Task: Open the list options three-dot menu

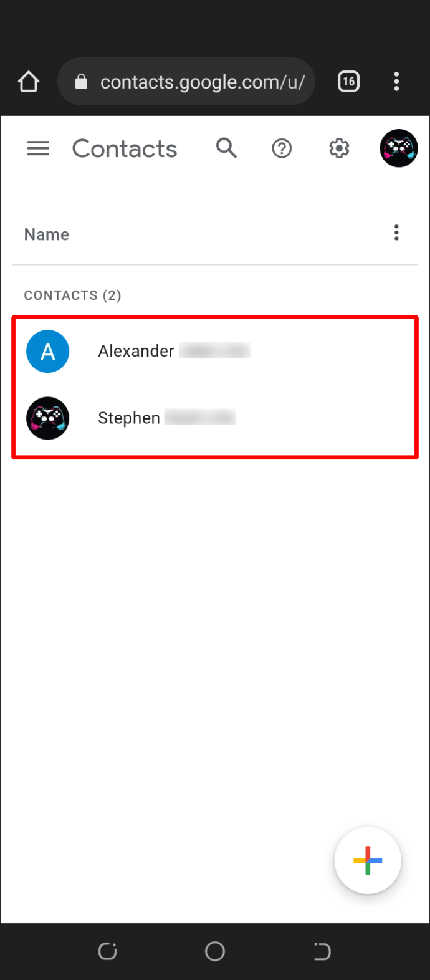Action: [396, 233]
